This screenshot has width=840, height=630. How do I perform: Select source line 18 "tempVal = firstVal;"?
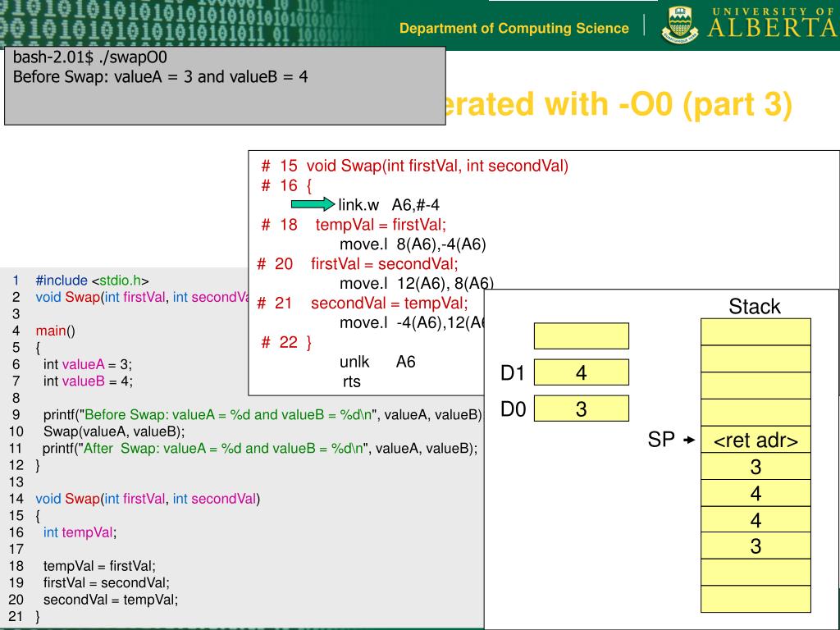[x=99, y=566]
